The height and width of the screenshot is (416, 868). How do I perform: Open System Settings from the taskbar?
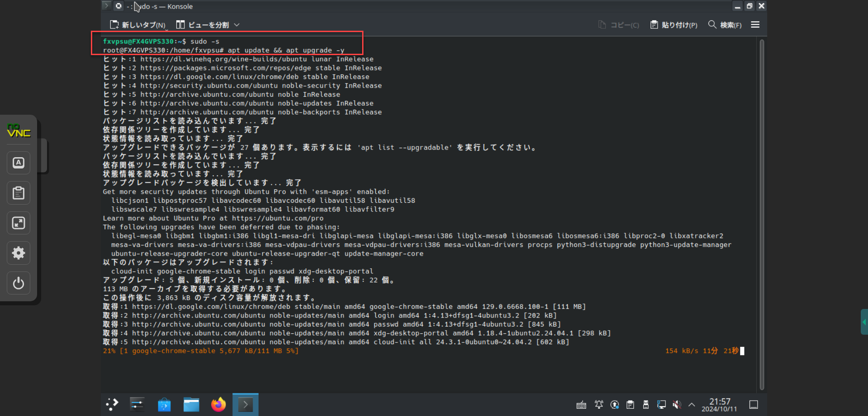(x=137, y=404)
